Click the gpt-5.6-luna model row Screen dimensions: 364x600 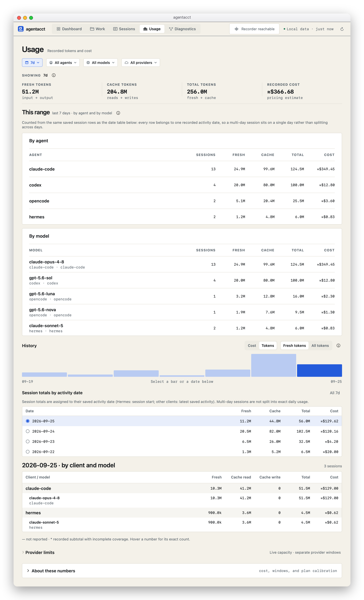[x=182, y=296]
